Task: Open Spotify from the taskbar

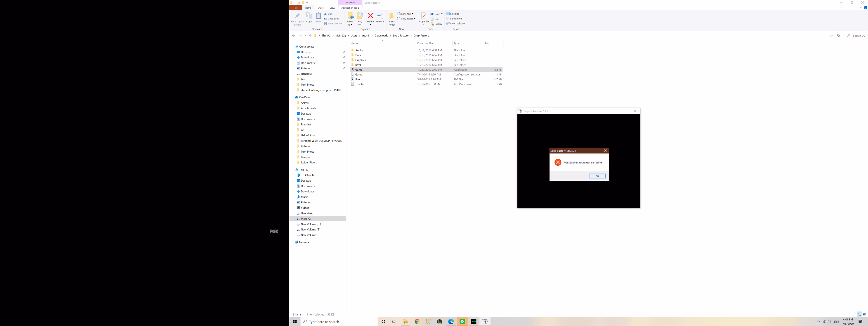Action: point(462,322)
